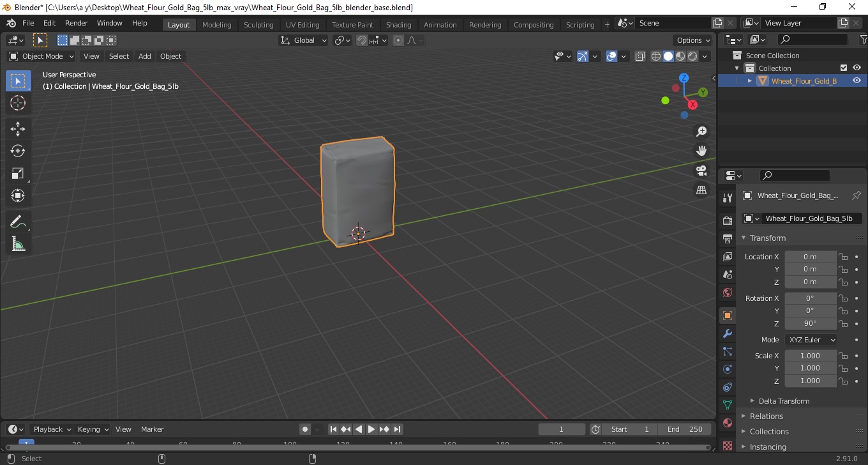This screenshot has width=868, height=465.
Task: Open the Render properties tab
Action: click(x=728, y=221)
